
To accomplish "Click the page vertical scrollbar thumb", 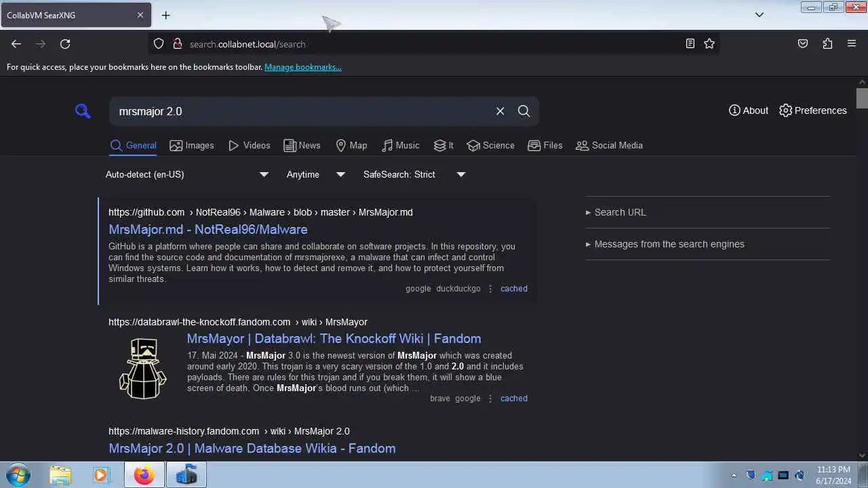I will point(862,98).
